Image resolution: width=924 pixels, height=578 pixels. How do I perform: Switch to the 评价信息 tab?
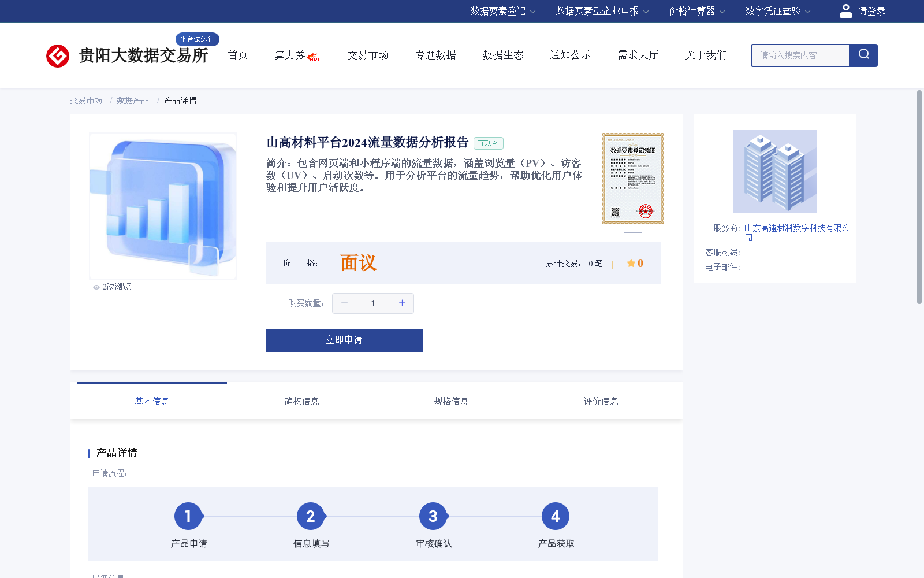tap(601, 401)
